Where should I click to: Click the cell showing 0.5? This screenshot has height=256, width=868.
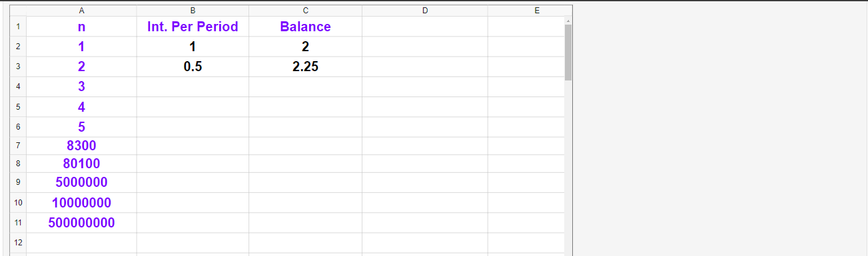click(193, 66)
